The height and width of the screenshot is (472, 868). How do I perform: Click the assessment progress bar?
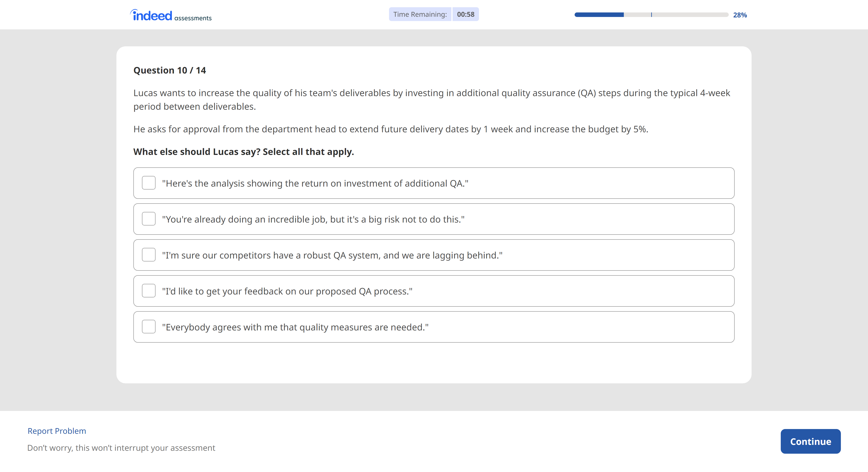651,15
